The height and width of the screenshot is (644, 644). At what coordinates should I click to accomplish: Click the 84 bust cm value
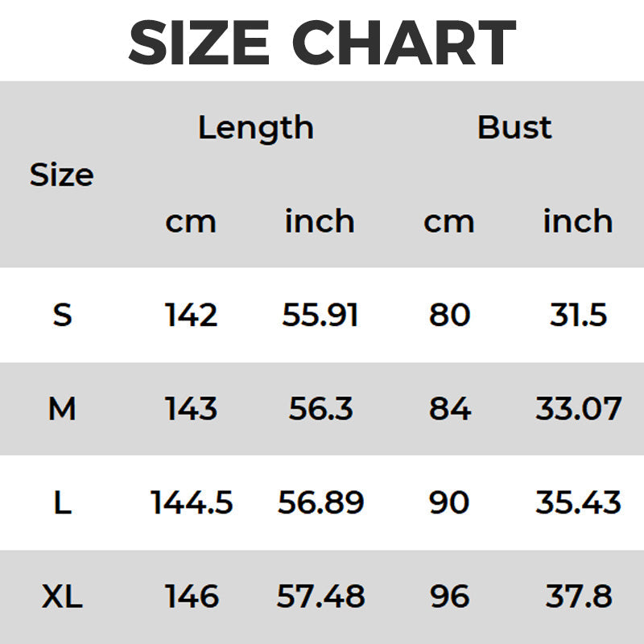(449, 409)
